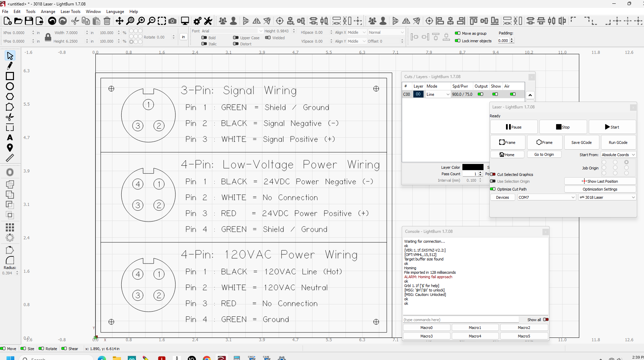The height and width of the screenshot is (360, 644).
Task: Open the Window menu
Action: pyautogui.click(x=93, y=12)
